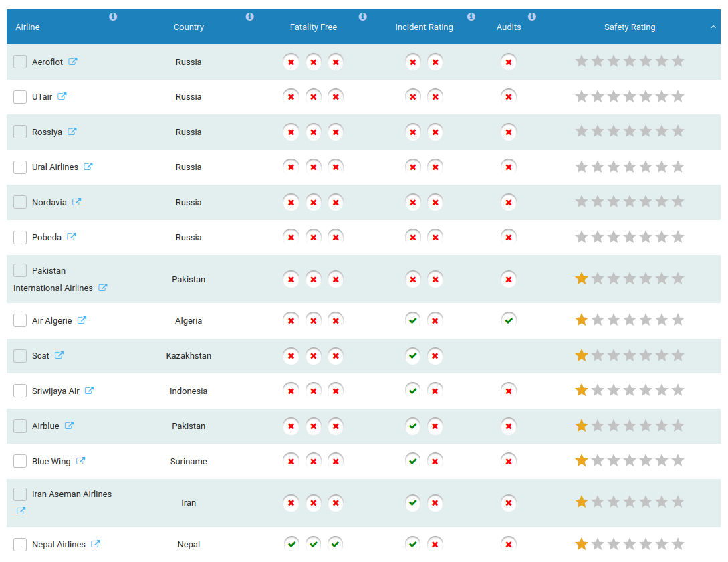
Task: Sort table by Airline column
Action: pyautogui.click(x=27, y=27)
